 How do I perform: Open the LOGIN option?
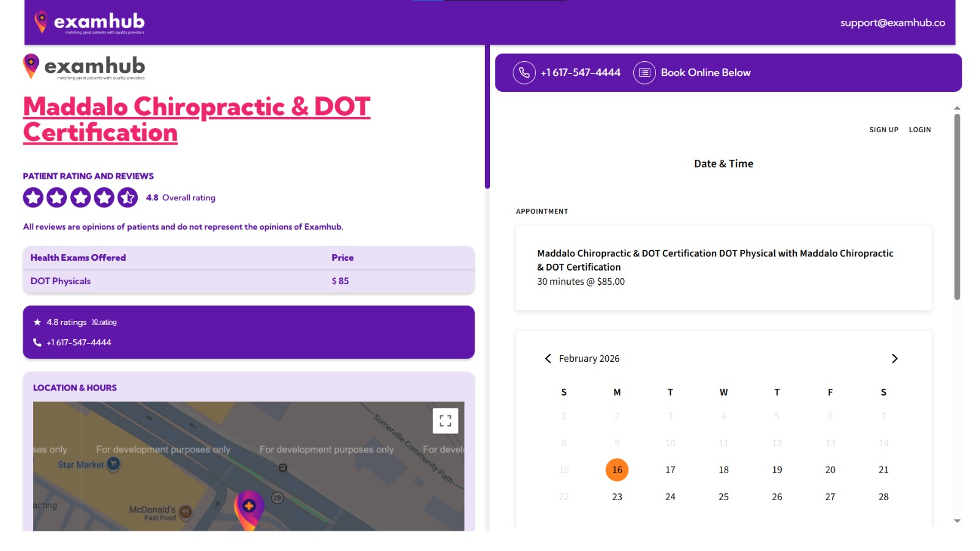point(920,129)
